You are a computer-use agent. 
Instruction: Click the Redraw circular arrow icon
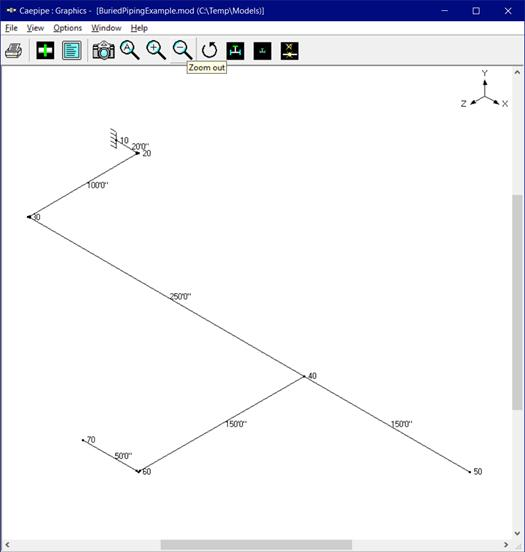pos(210,50)
